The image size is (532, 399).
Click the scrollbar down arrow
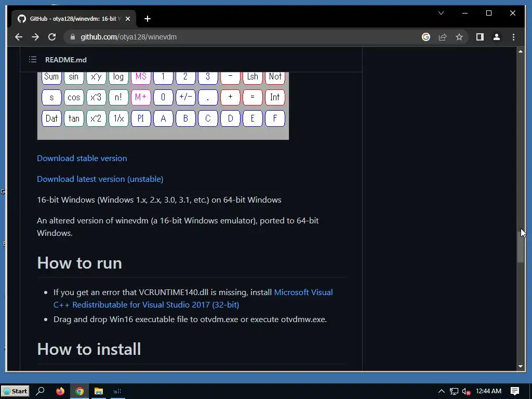click(521, 366)
